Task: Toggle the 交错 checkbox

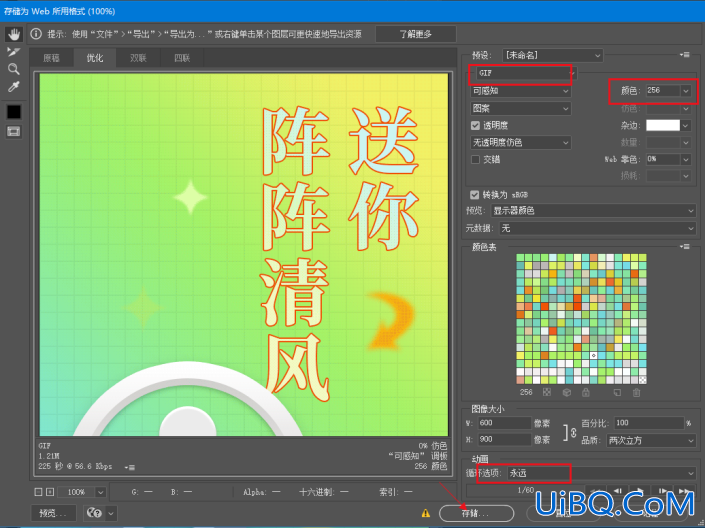Action: tap(475, 160)
